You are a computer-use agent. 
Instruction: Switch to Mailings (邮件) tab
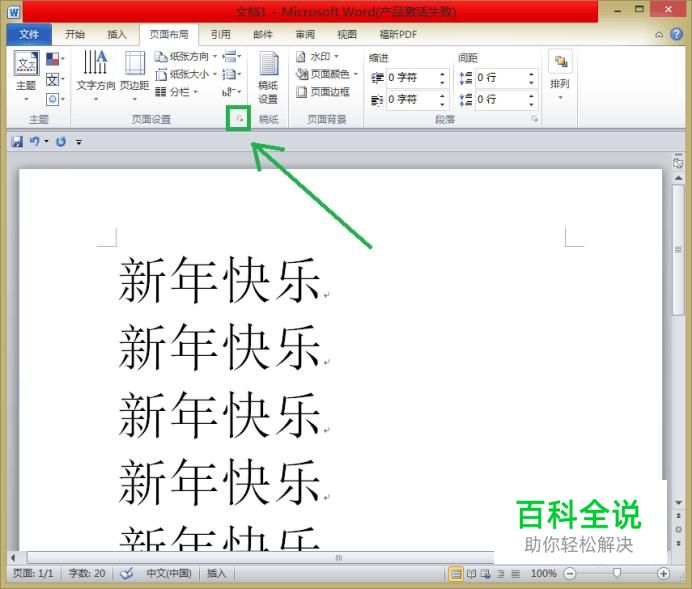click(x=263, y=34)
